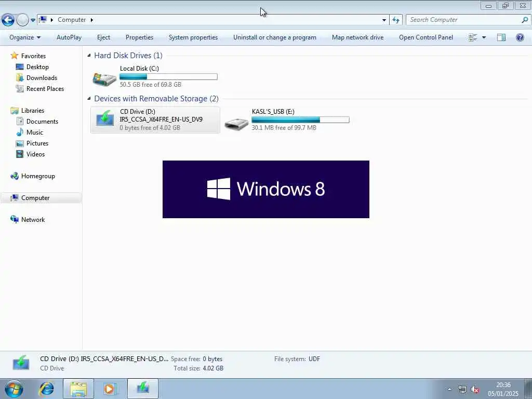Open the Windows Start orb
The width and height of the screenshot is (532, 399).
click(x=14, y=389)
